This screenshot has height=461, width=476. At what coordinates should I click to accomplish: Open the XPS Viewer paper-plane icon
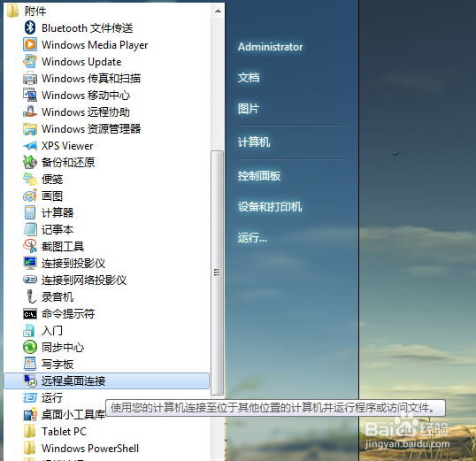[x=30, y=145]
